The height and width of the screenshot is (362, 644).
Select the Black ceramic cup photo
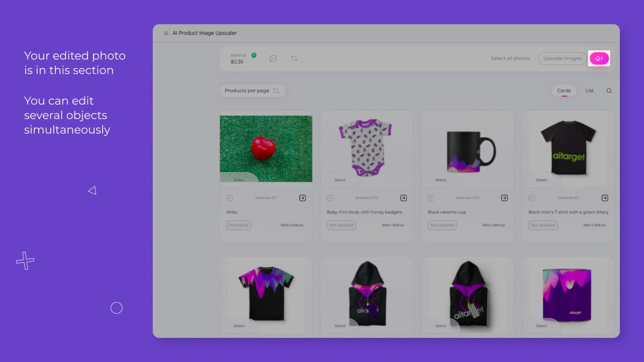(x=441, y=179)
